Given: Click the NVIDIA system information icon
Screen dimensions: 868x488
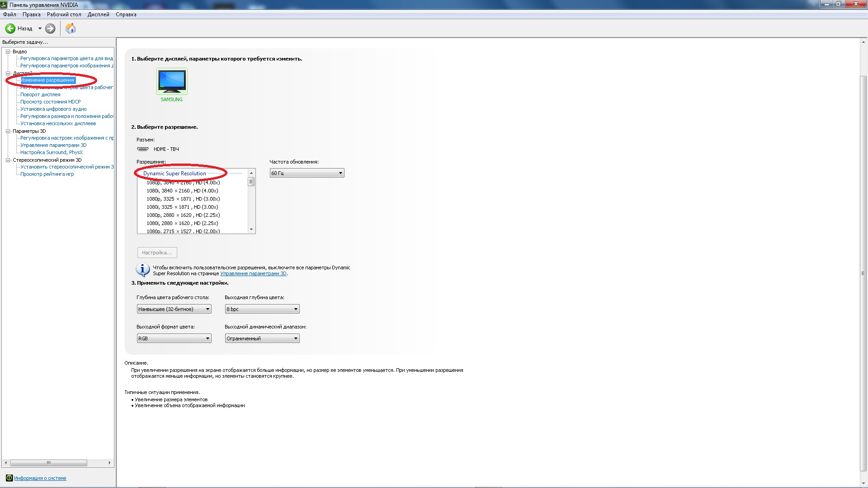Looking at the screenshot, I should (x=9, y=478).
